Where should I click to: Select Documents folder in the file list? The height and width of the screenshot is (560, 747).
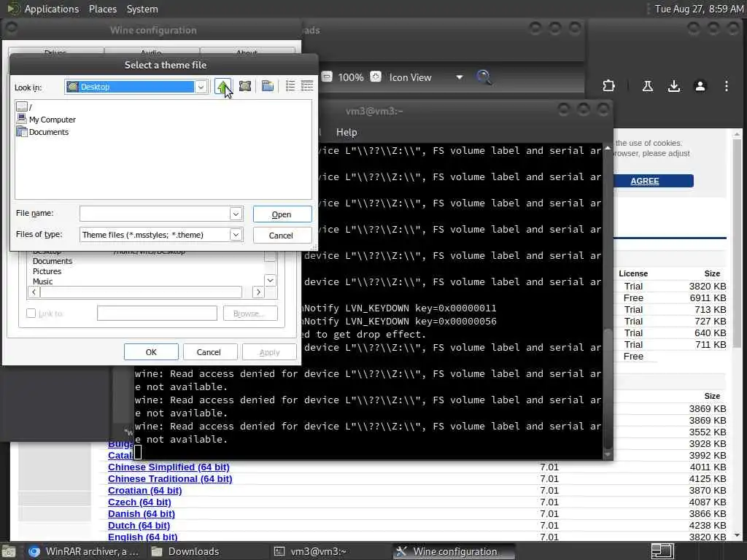click(x=42, y=132)
